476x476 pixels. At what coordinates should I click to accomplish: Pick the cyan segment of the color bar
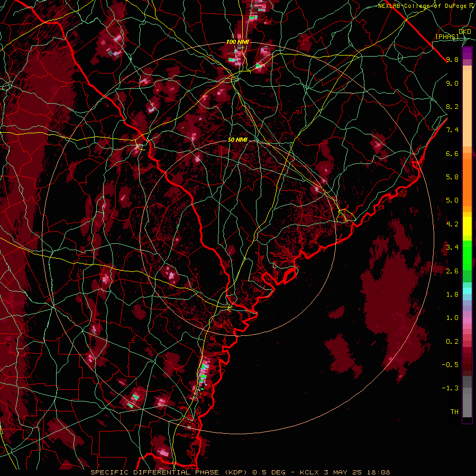(x=467, y=291)
